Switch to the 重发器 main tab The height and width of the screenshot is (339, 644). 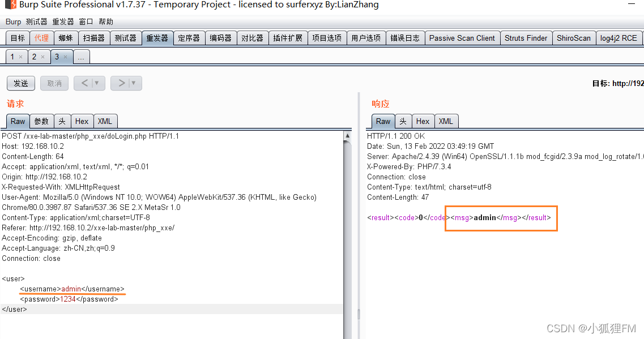157,38
